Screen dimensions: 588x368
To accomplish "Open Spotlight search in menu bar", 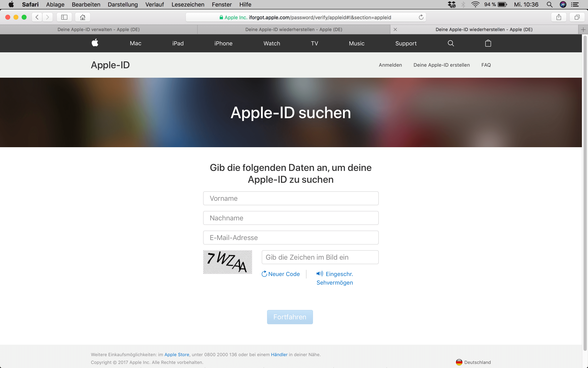I will point(550,4).
